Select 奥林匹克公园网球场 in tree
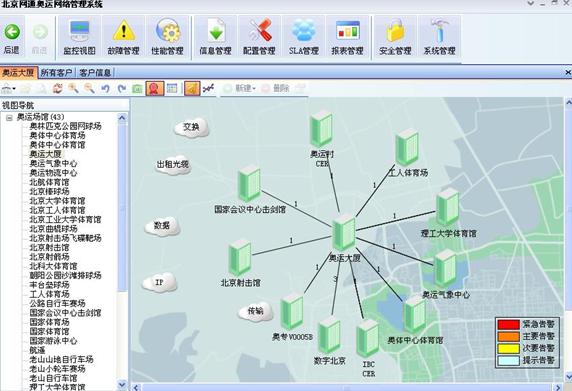This screenshot has height=391, width=572. pyautogui.click(x=65, y=126)
